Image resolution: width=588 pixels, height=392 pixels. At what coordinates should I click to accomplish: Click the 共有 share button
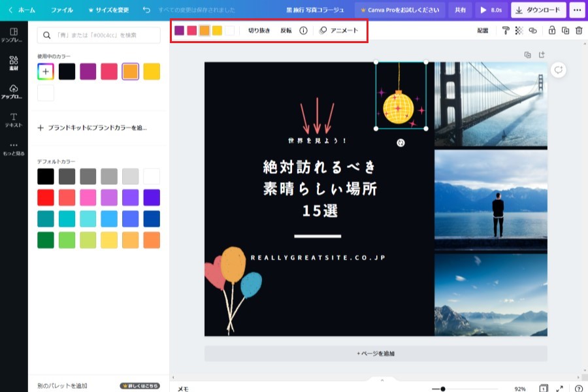[x=460, y=10]
